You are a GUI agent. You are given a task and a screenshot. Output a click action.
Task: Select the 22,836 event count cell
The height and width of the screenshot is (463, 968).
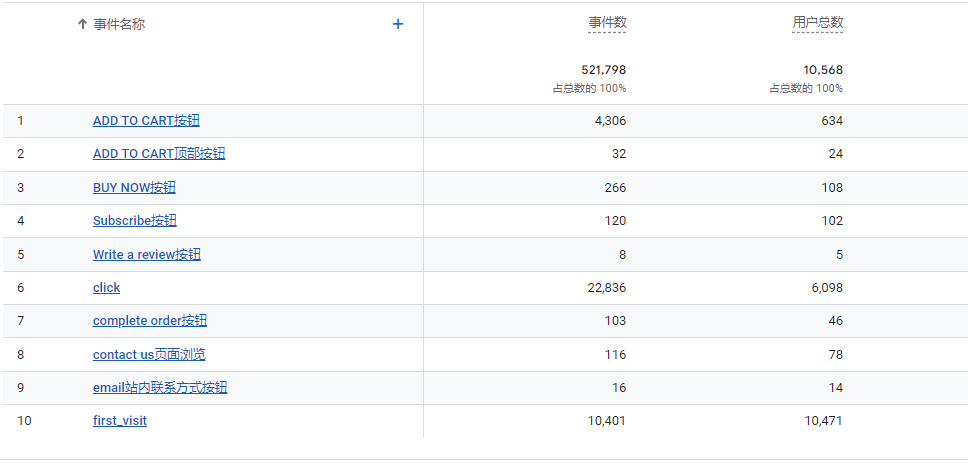(607, 288)
